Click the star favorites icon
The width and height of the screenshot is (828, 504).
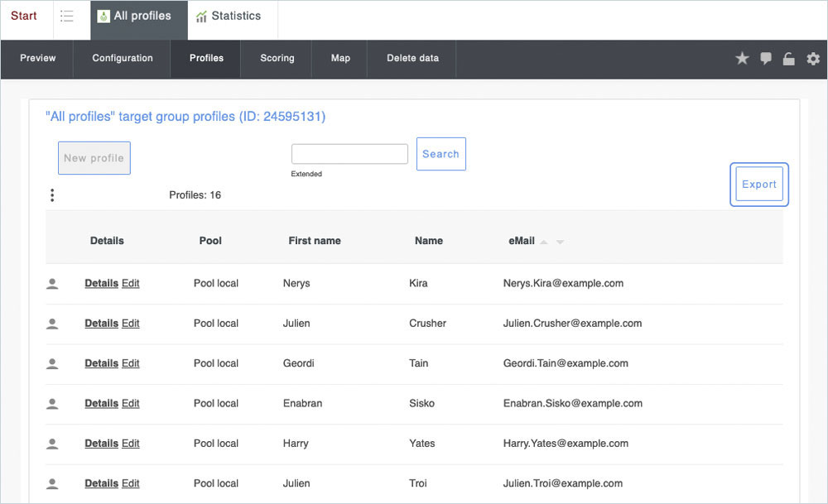tap(742, 58)
